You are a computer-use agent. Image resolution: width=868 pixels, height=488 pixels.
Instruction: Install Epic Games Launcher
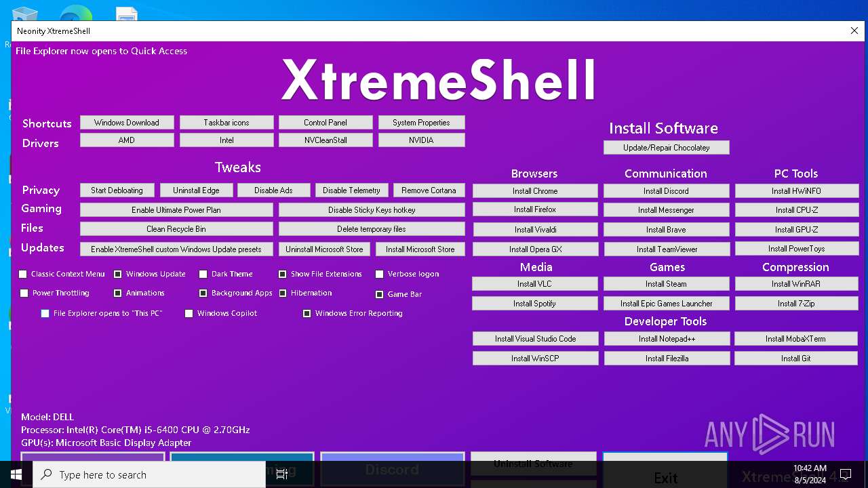666,304
